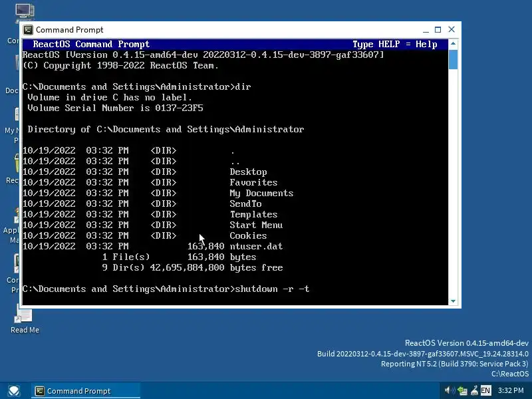Open the Read Me desktop shortcut

[25, 319]
